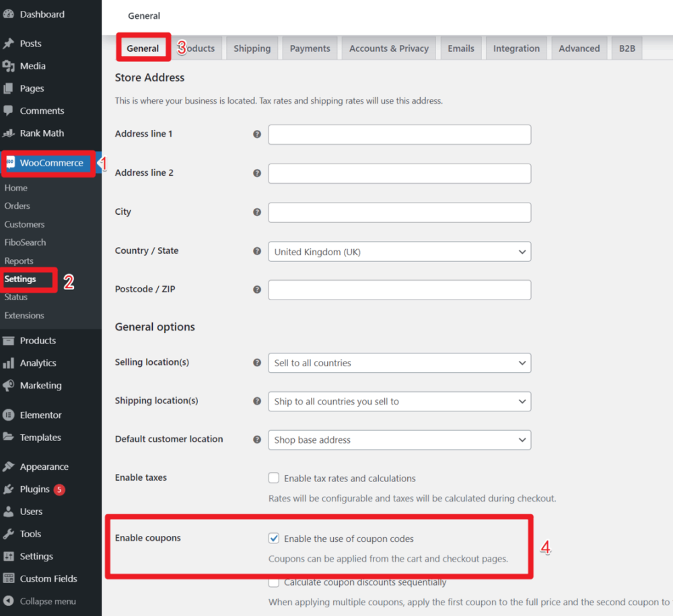Click the Posts pushpin icon

pos(9,43)
